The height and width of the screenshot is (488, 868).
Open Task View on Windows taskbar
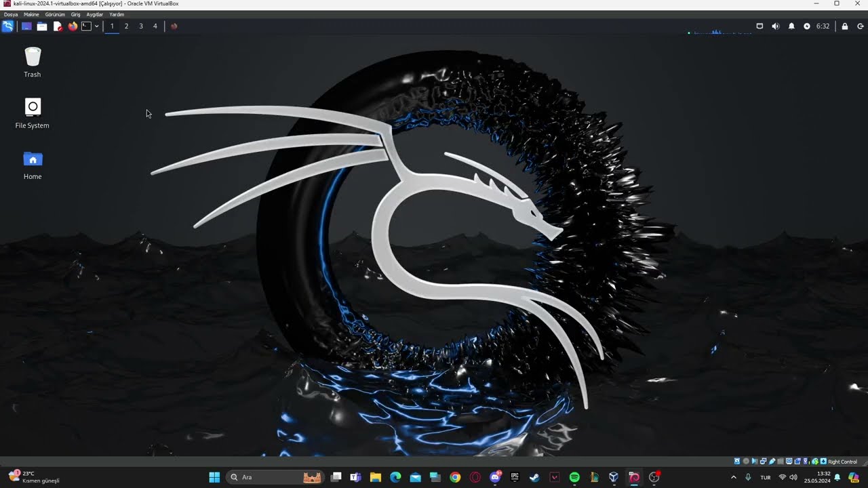pyautogui.click(x=336, y=477)
